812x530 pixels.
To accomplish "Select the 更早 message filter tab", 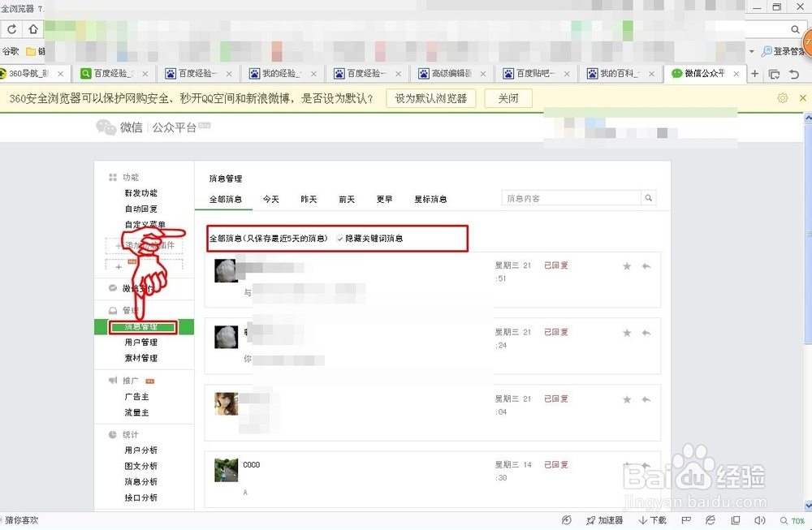I will tap(384, 199).
